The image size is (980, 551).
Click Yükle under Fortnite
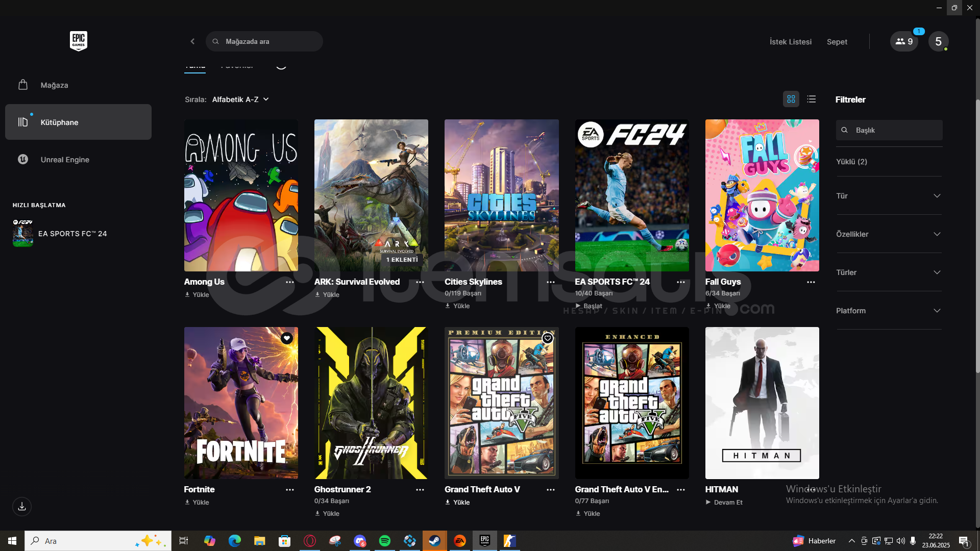click(197, 502)
